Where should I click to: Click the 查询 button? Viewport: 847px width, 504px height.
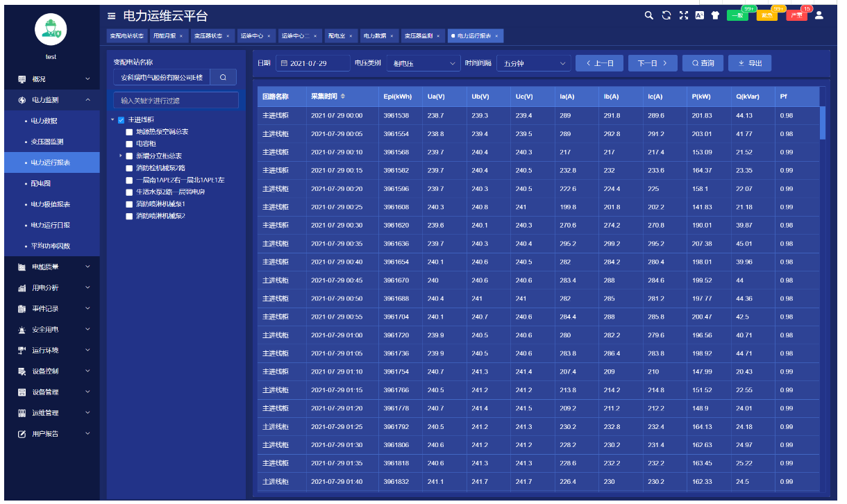coord(703,63)
